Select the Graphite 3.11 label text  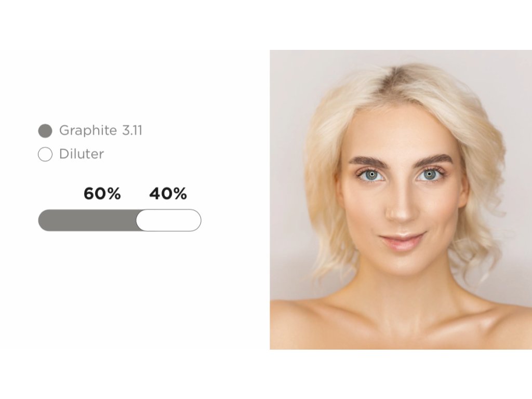[x=101, y=130]
